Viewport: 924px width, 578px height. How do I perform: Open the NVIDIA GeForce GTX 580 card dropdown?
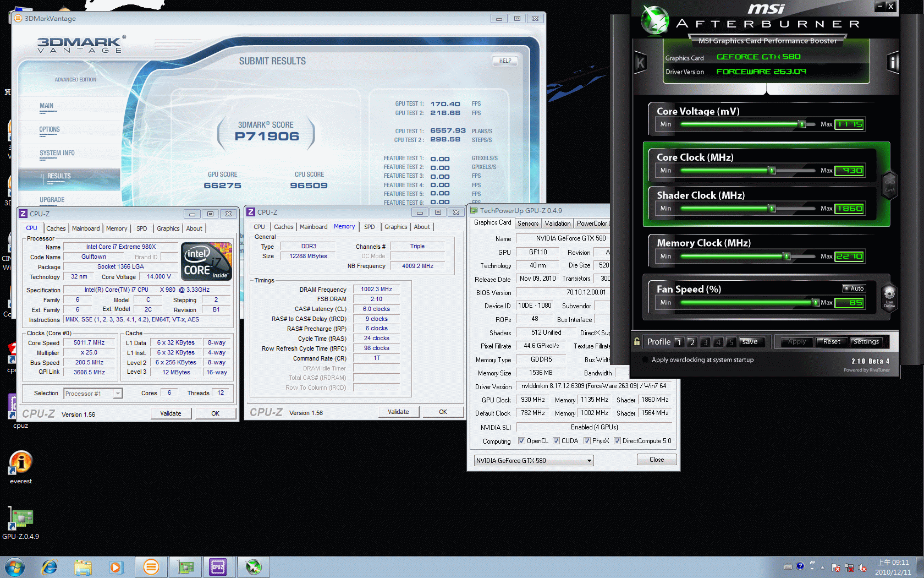534,461
